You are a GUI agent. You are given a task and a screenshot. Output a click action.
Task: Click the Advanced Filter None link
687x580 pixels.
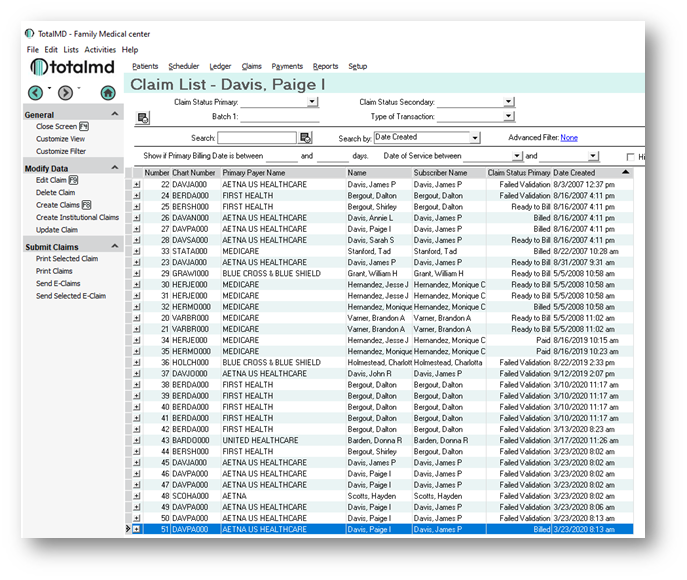point(569,138)
